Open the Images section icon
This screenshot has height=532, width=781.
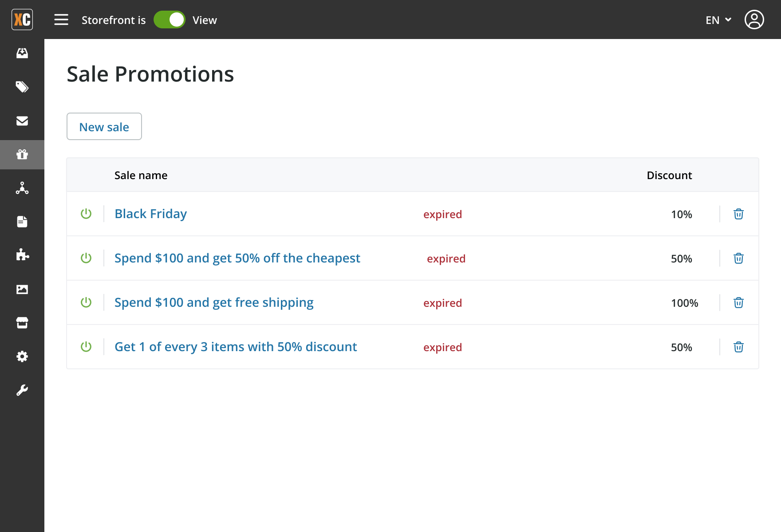tap(22, 289)
